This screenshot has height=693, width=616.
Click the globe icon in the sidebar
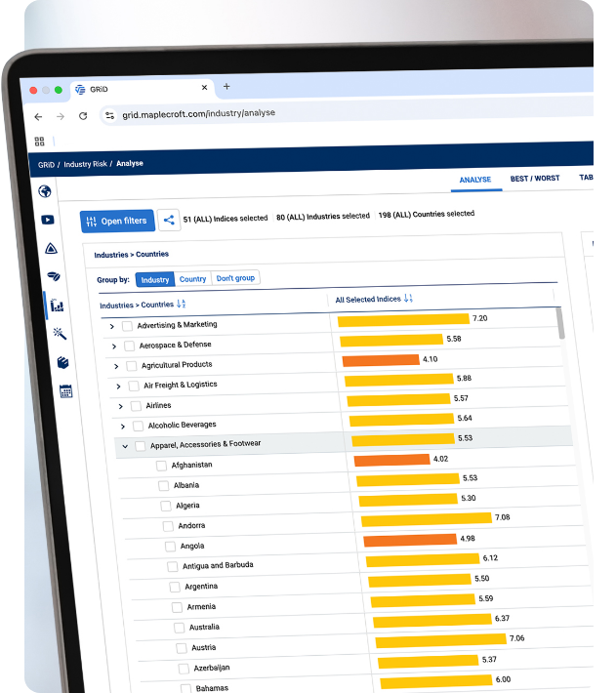(45, 191)
